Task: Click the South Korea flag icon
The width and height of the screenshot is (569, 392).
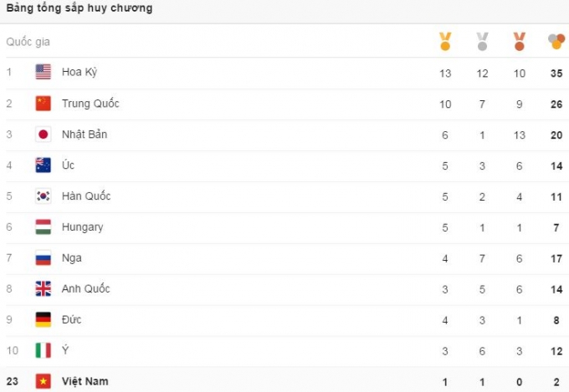Action: (44, 196)
